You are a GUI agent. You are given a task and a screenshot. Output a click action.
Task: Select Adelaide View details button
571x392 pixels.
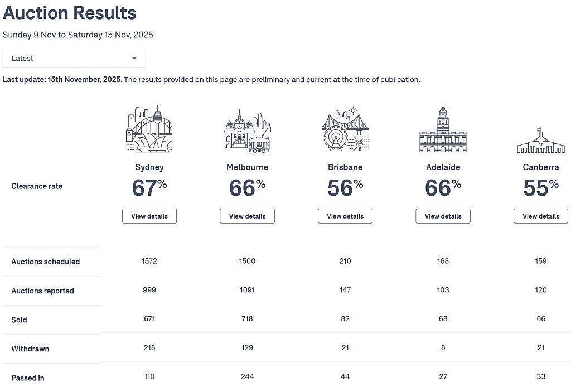coord(443,216)
